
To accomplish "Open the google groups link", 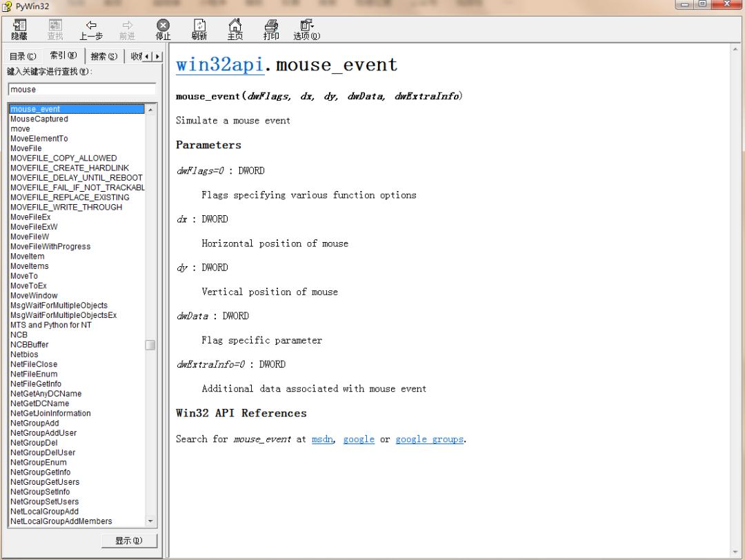I will point(429,439).
